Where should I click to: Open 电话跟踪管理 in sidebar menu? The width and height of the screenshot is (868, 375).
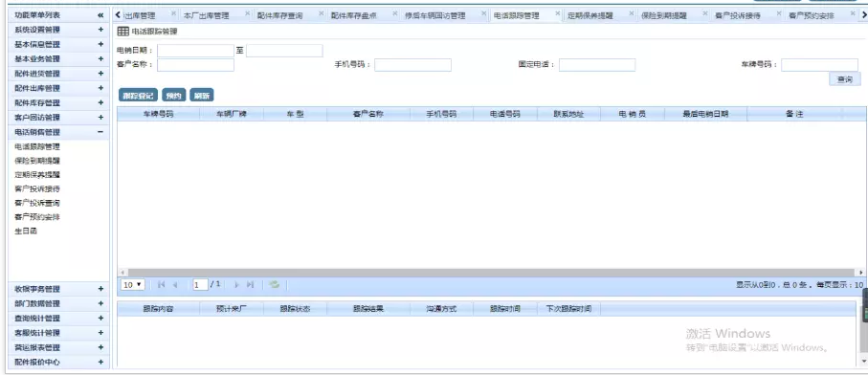37,146
